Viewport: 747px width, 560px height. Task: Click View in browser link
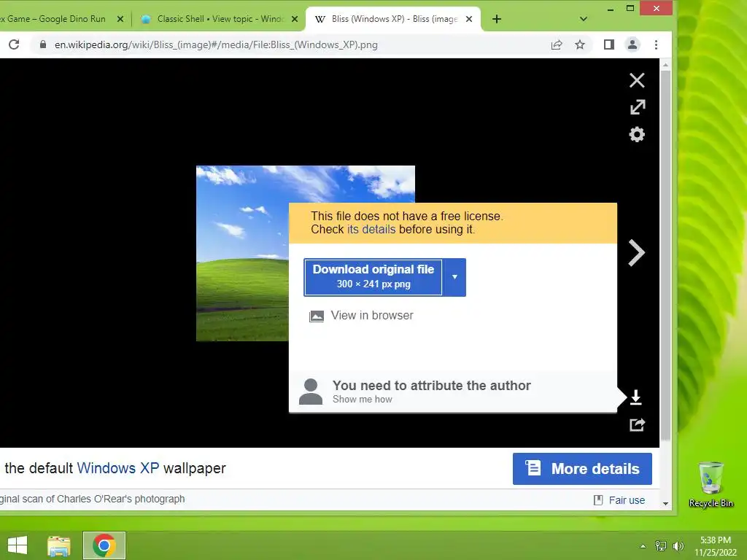pyautogui.click(x=372, y=315)
